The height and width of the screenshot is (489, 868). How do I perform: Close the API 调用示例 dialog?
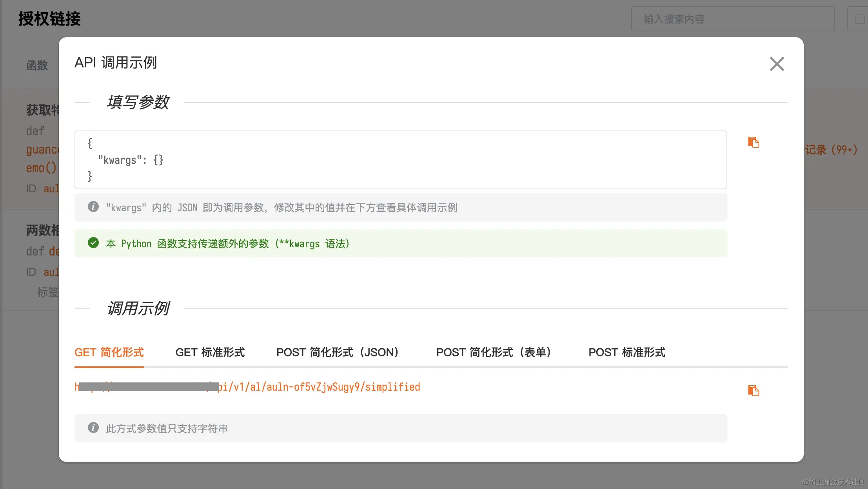(x=777, y=64)
